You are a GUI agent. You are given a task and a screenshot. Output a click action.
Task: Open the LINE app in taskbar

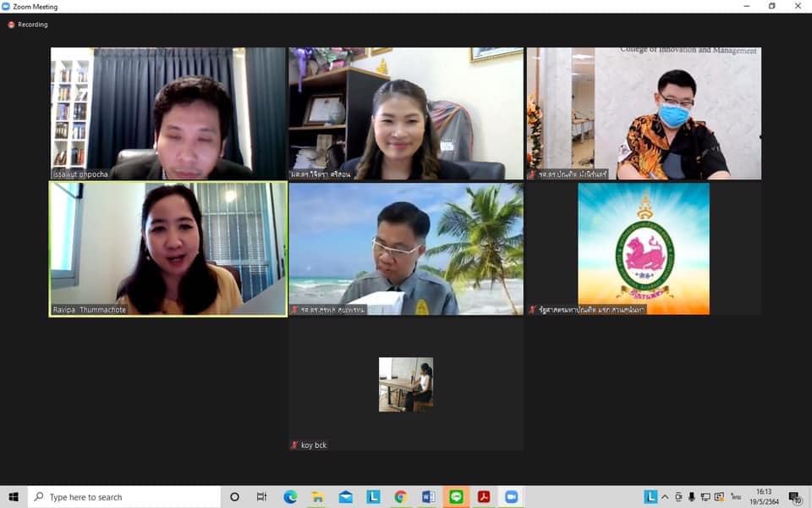coord(456,497)
